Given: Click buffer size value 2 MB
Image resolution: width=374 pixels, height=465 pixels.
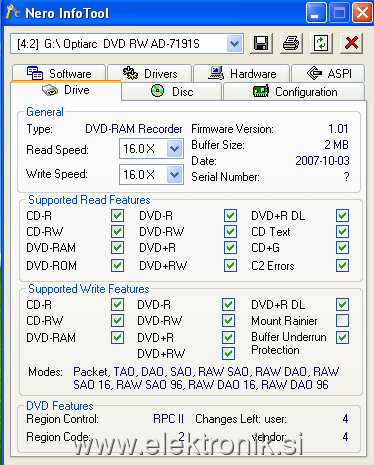Looking at the screenshot, I should [x=336, y=145].
